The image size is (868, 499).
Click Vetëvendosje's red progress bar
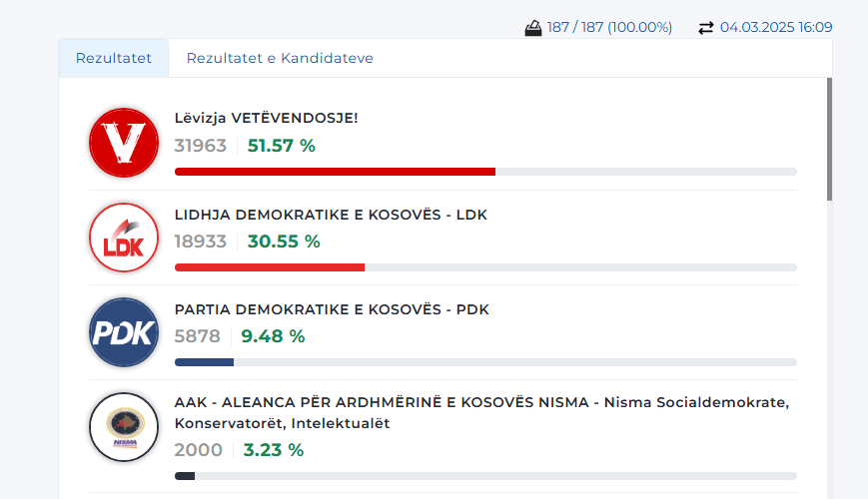point(335,172)
